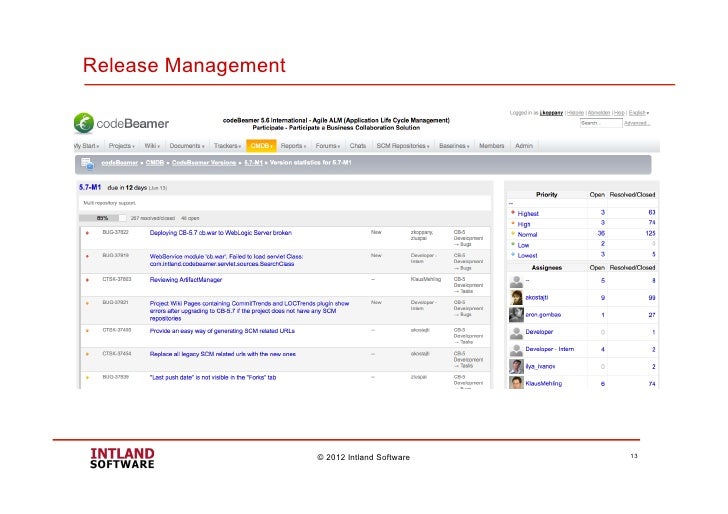Open aron.gombas assignee link
Viewport: 728px width, 514px height.
[543, 315]
